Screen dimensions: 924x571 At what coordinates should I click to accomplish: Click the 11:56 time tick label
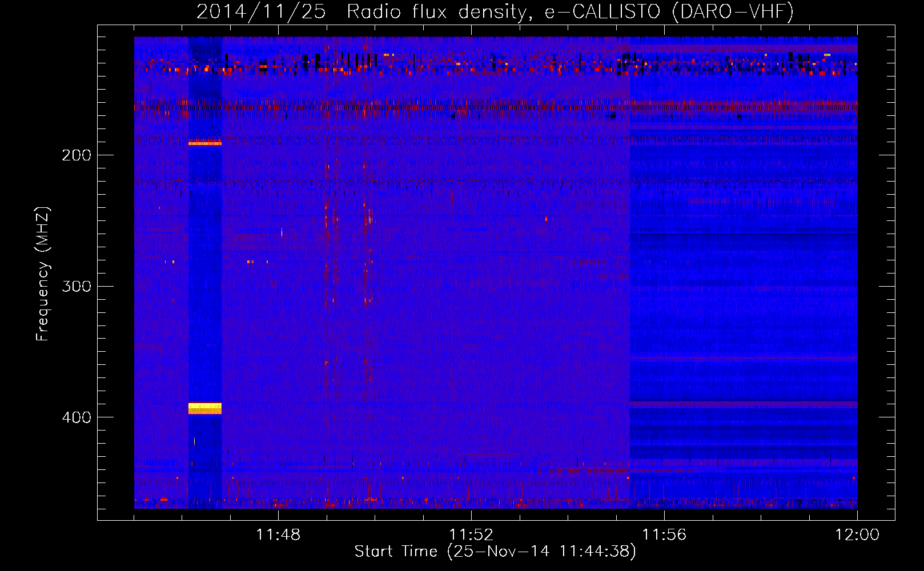[x=664, y=534]
